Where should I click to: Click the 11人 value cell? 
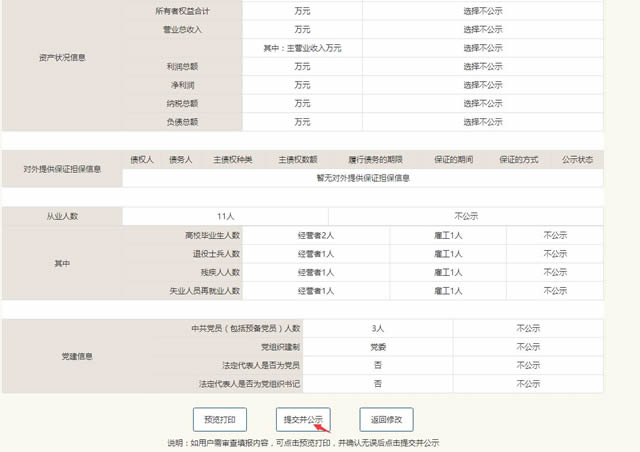coord(225,216)
